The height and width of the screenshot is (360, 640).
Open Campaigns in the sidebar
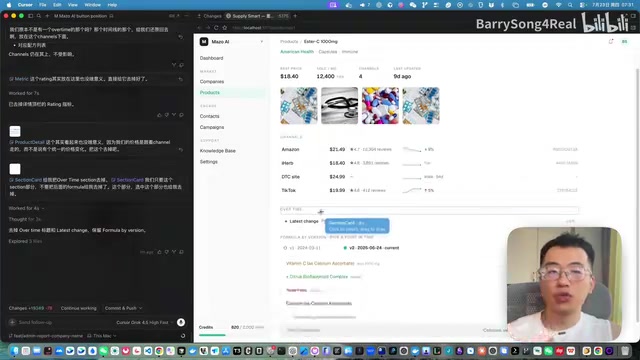tap(212, 127)
